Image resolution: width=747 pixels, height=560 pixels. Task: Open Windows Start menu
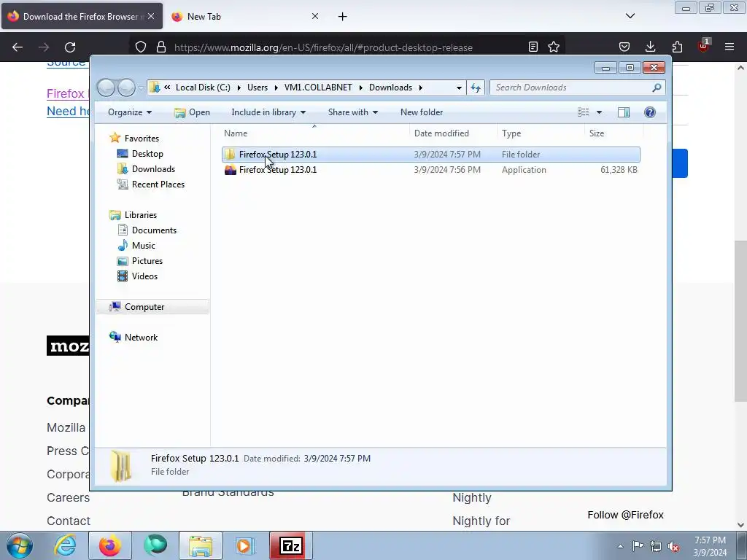[x=20, y=545]
